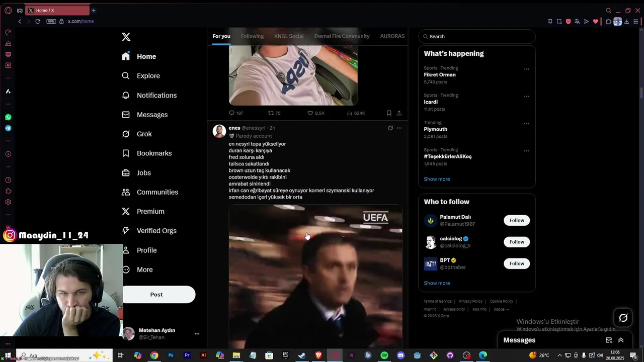Open ad blocker shield icon

pyautogui.click(x=569, y=22)
